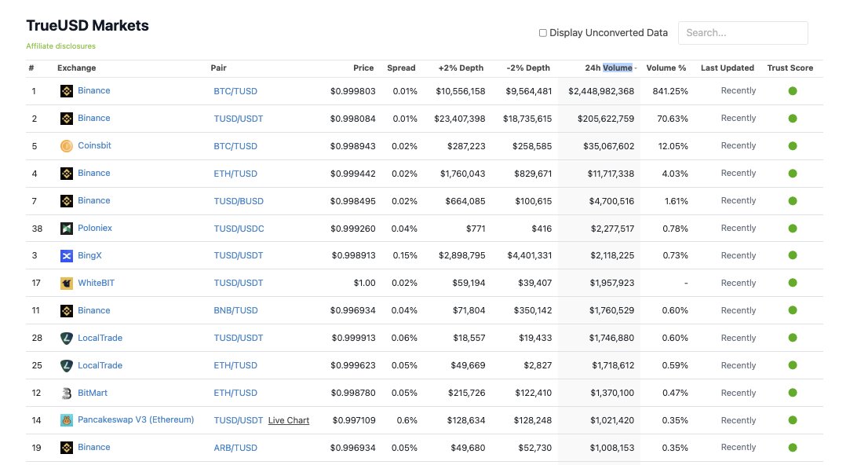
Task: Open BitMart ETH/TUSD pair link
Action: 235,393
